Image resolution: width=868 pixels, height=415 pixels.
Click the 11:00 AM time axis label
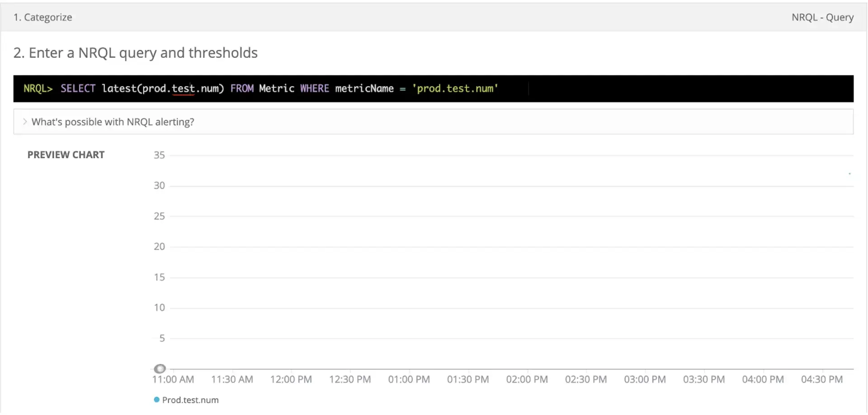click(173, 379)
